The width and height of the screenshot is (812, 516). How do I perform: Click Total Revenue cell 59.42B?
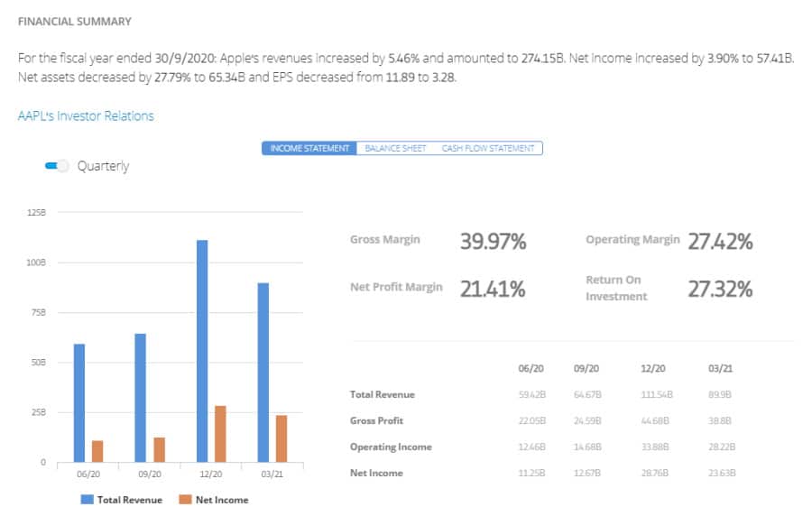click(x=531, y=394)
